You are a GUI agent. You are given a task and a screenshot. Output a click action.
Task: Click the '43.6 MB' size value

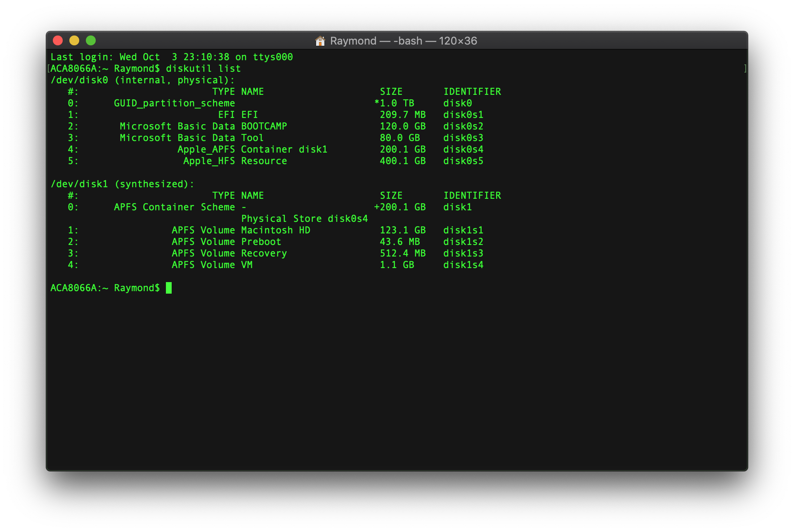click(x=400, y=242)
